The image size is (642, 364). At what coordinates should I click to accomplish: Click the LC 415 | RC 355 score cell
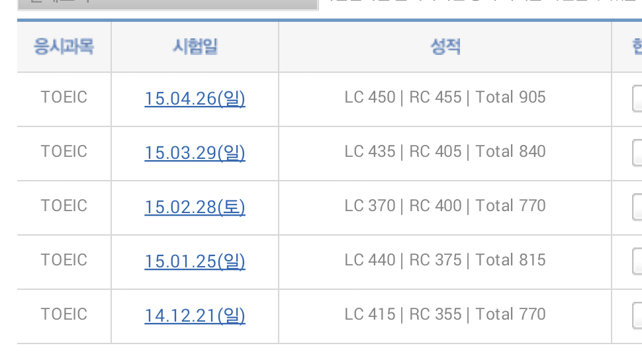[445, 314]
